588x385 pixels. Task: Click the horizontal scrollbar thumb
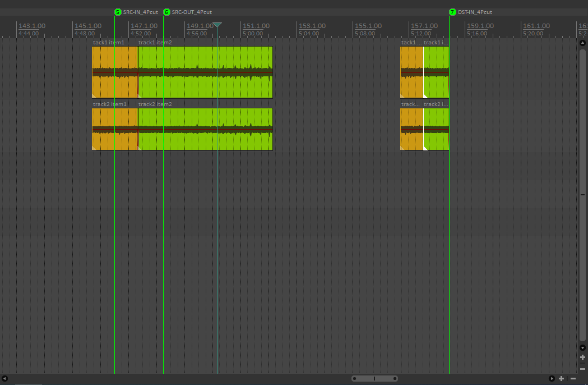click(374, 379)
